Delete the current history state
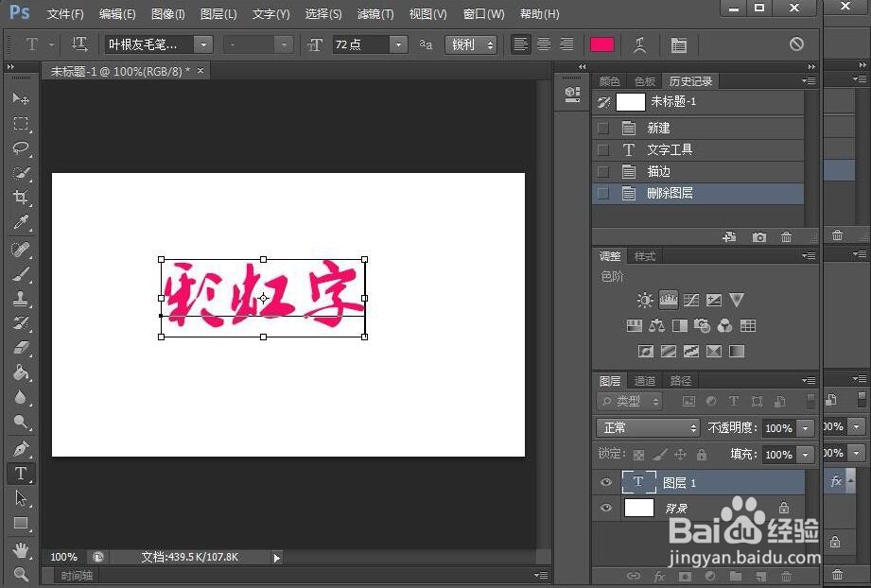This screenshot has height=588, width=871. [x=786, y=237]
